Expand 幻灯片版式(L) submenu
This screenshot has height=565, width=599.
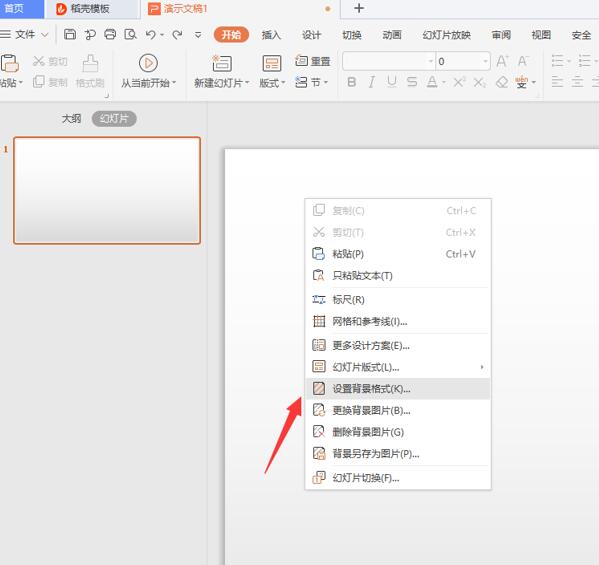(x=398, y=367)
